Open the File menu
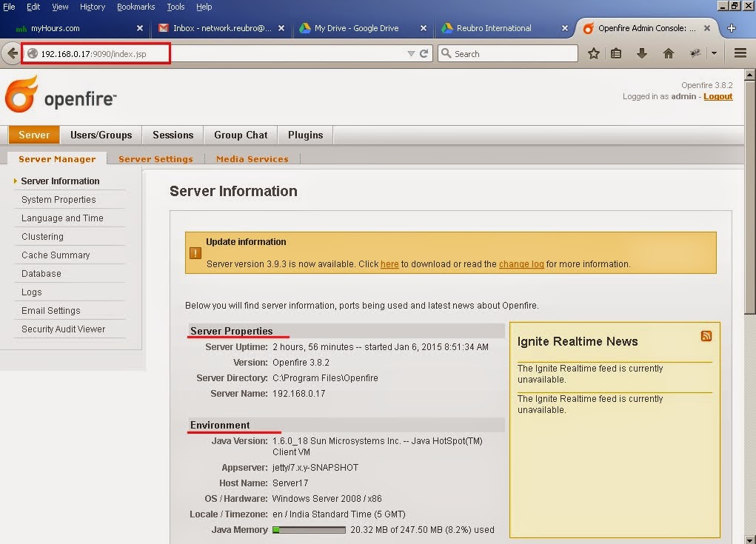Image resolution: width=756 pixels, height=544 pixels. [x=9, y=7]
